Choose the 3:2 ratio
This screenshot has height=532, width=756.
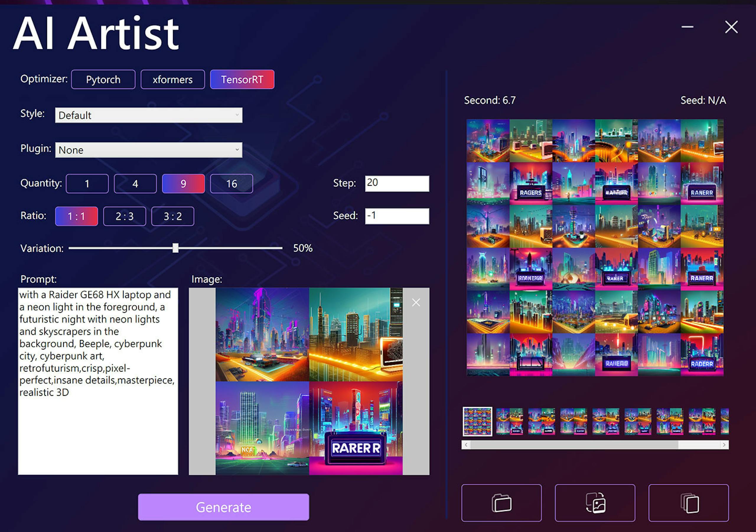(x=172, y=216)
